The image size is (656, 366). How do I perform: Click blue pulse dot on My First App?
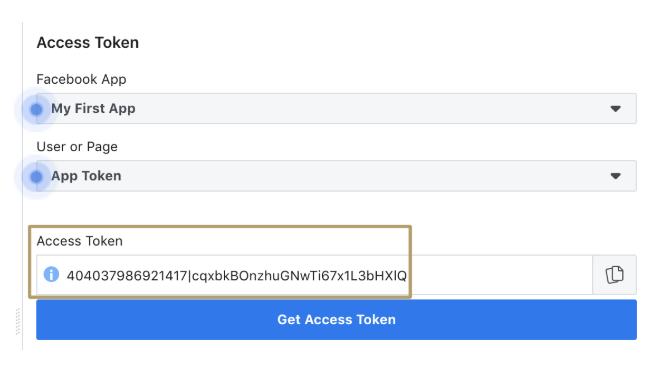(x=36, y=110)
